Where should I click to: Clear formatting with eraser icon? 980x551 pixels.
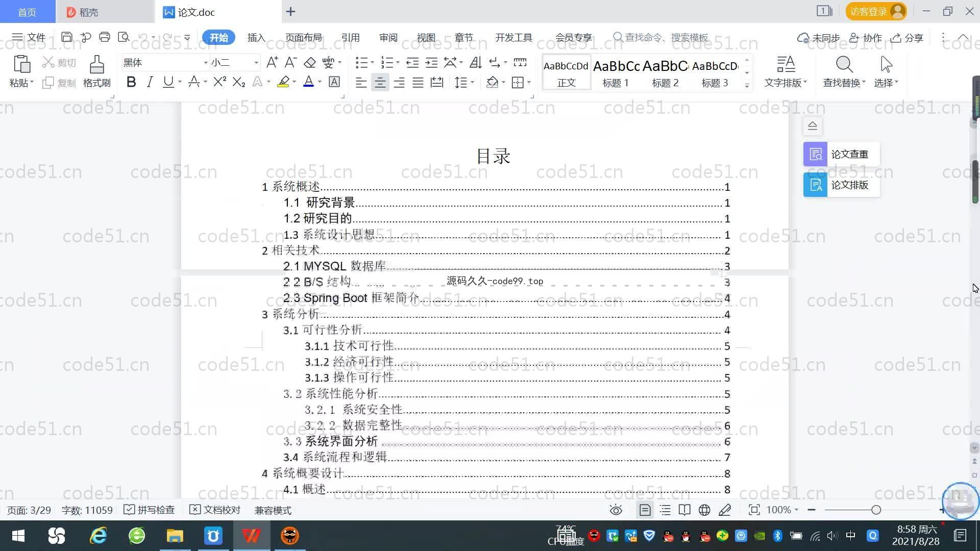tap(310, 63)
